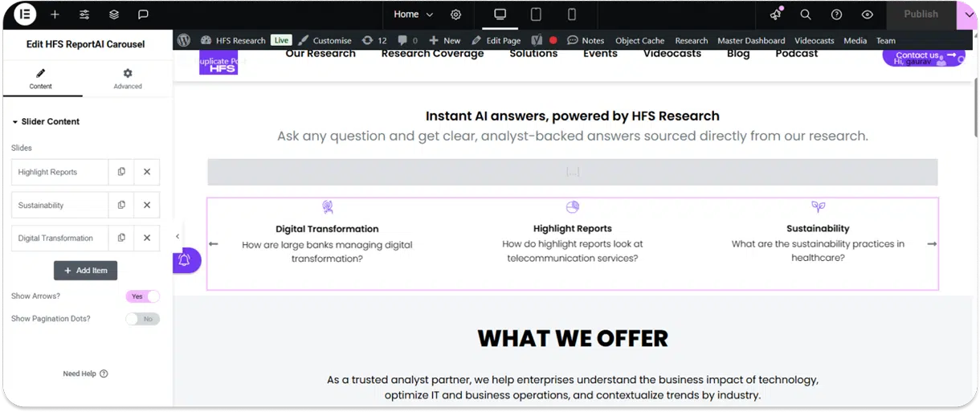Click the comments counter showing 0
980x412 pixels.
(408, 40)
